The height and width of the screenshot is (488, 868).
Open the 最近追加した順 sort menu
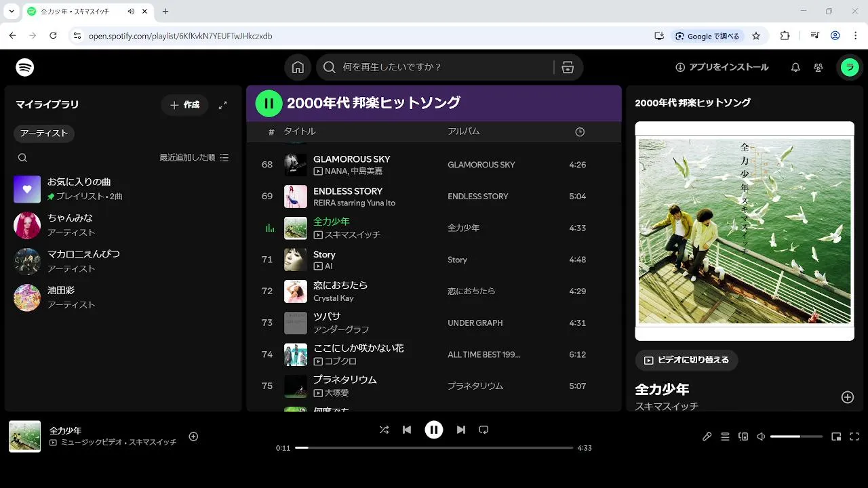coord(194,157)
